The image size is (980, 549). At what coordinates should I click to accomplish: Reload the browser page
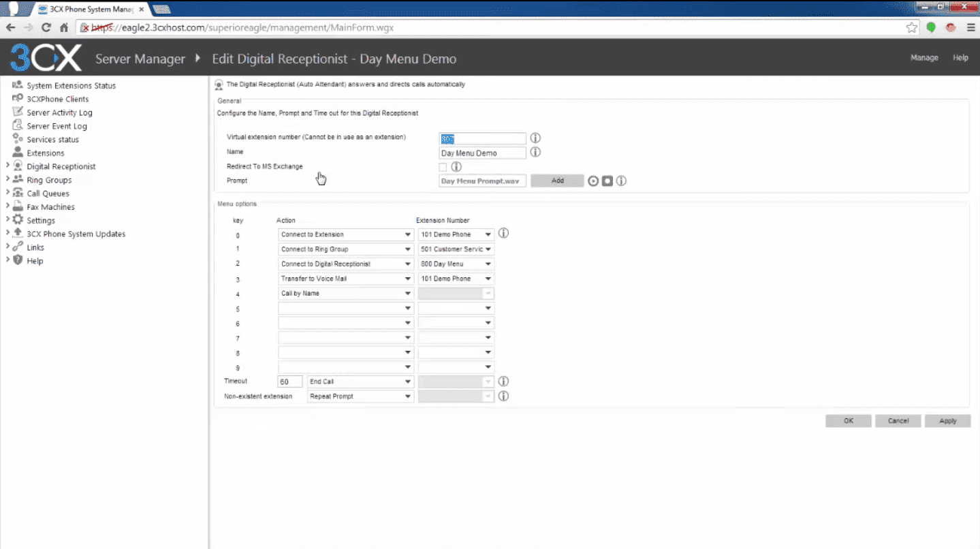(46, 28)
